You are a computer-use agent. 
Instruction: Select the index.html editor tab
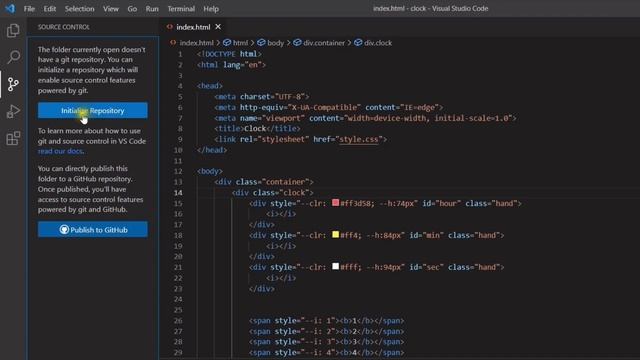tap(193, 27)
